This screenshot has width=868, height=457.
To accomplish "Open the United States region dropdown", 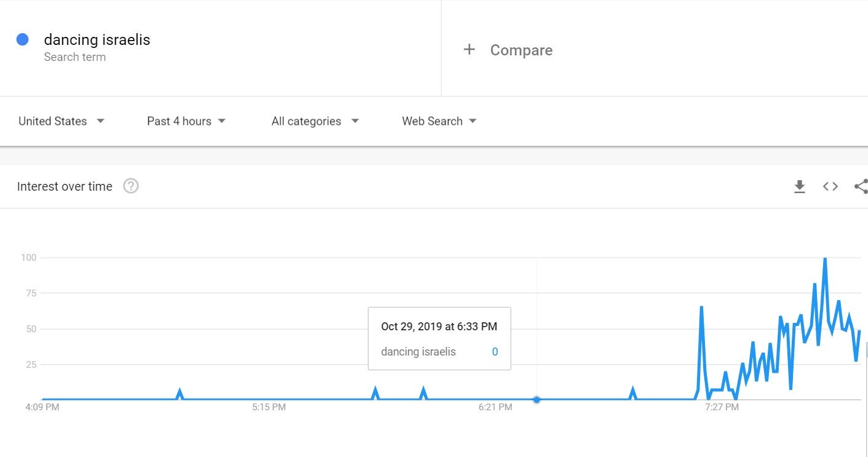I will pos(62,121).
